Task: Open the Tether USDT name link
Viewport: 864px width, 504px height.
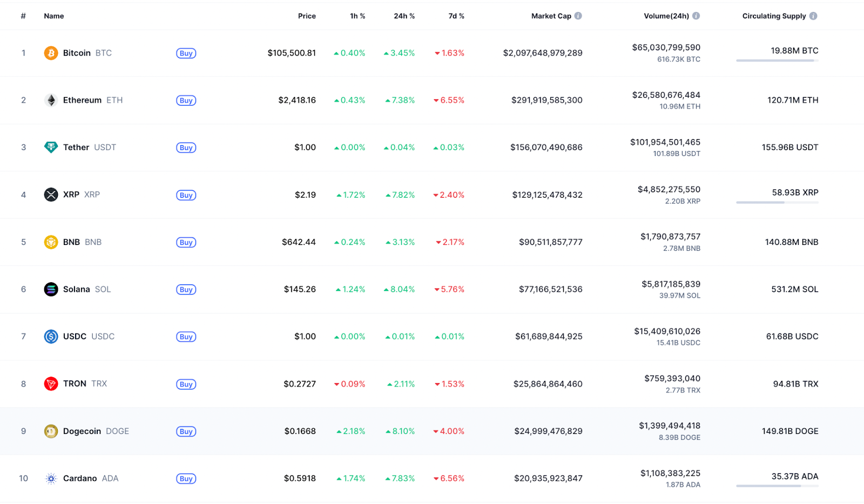Action: (x=90, y=147)
